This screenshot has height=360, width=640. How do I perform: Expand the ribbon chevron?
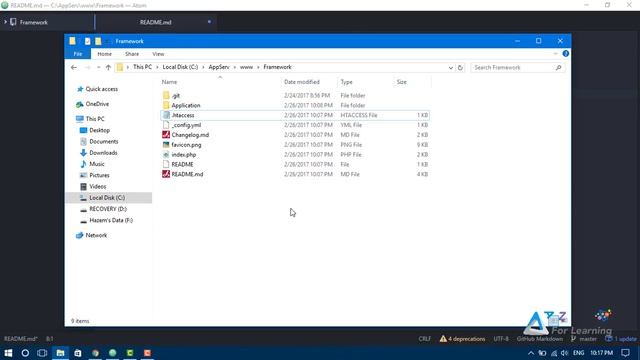click(x=556, y=53)
